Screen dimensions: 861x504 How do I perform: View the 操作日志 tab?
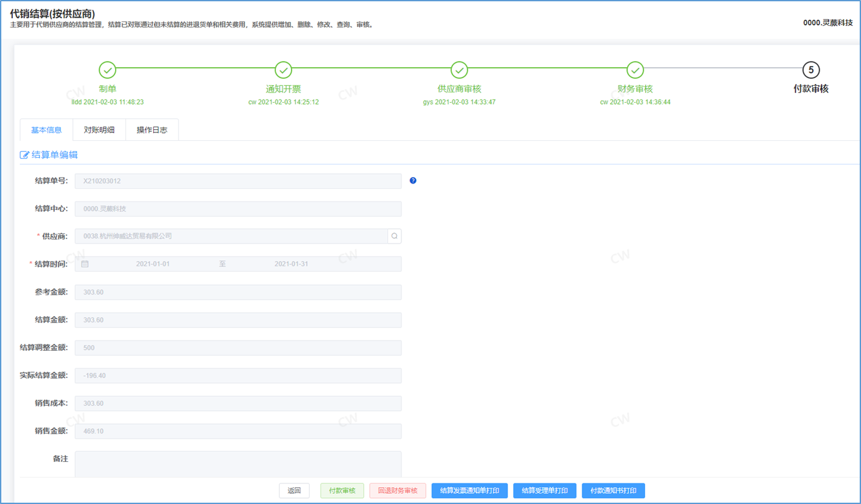tap(152, 130)
